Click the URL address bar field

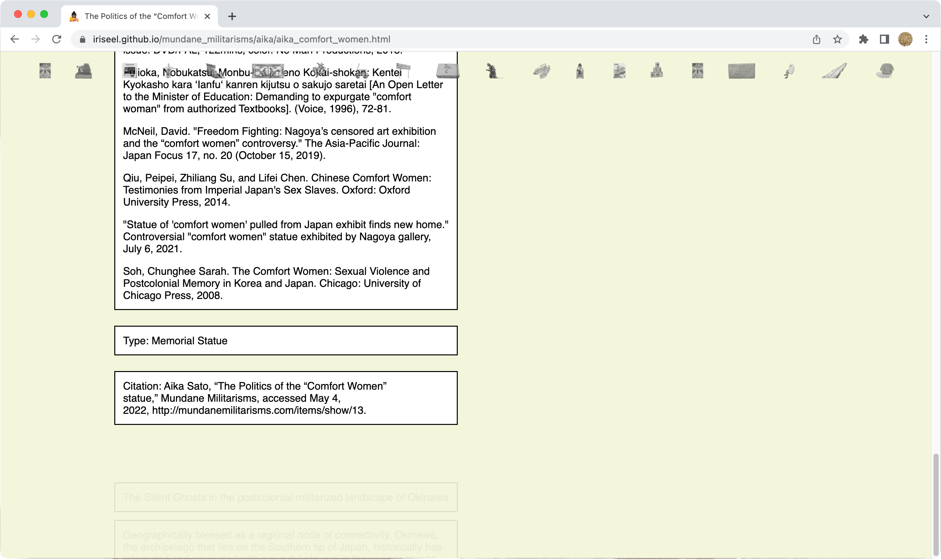click(415, 39)
